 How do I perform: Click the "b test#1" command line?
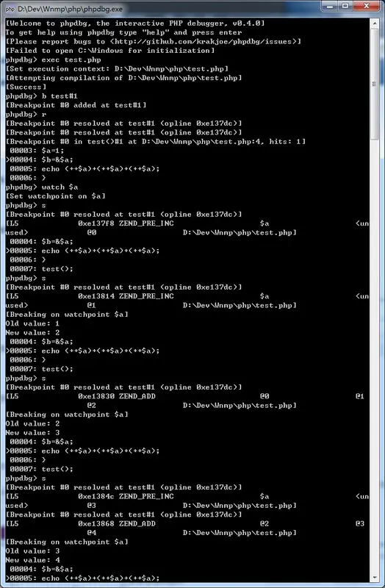tap(60, 96)
